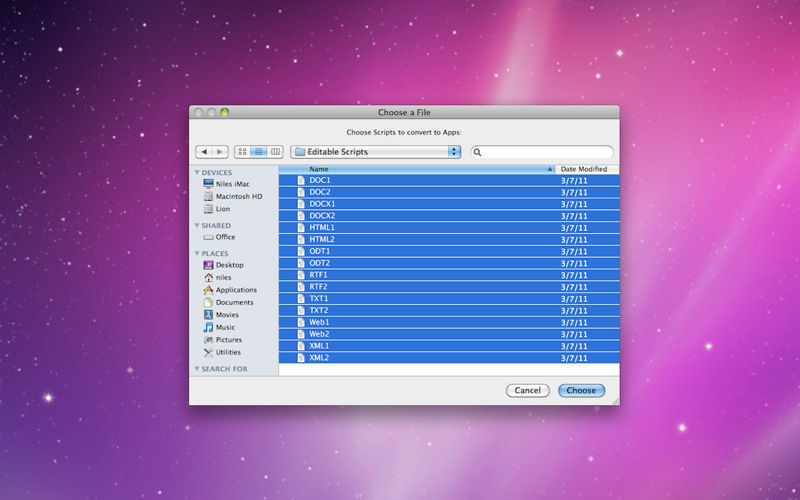Click the TXT1 file name
The height and width of the screenshot is (500, 800).
[319, 298]
